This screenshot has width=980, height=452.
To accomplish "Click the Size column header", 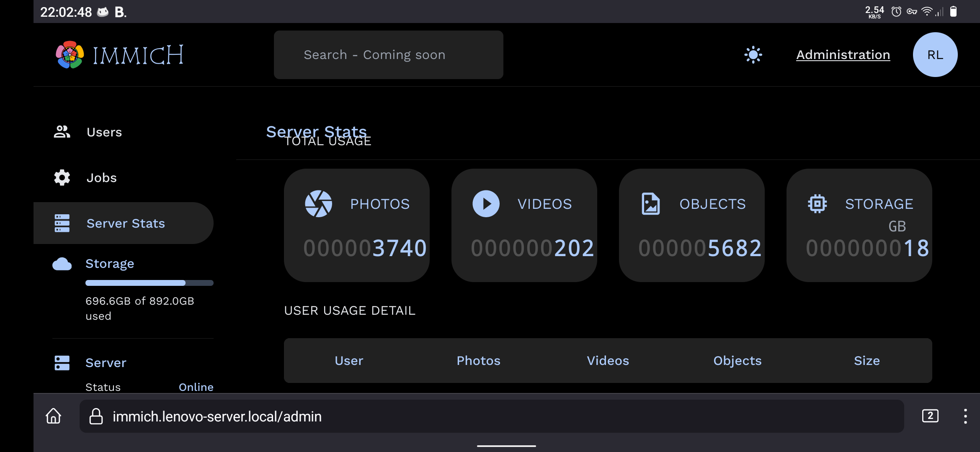I will point(867,361).
